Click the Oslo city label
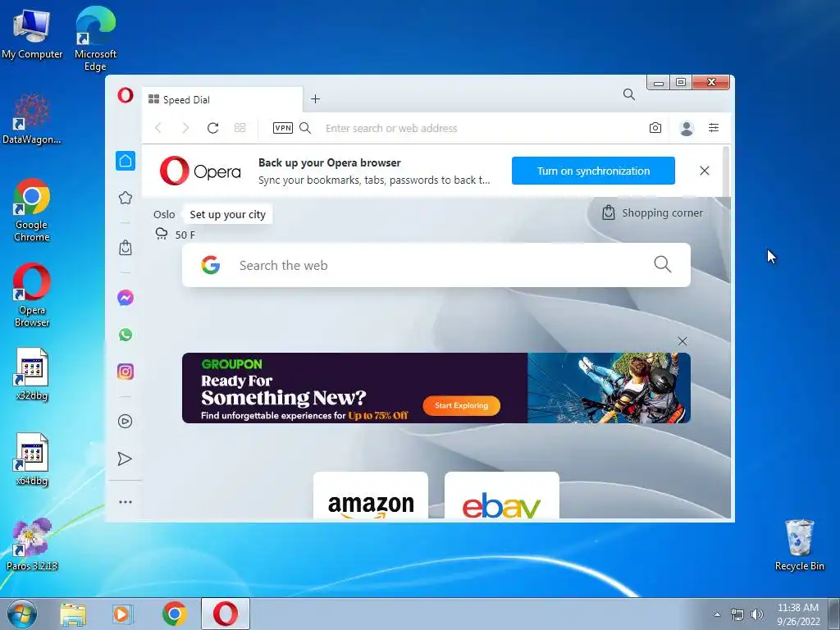The image size is (840, 630). [164, 215]
